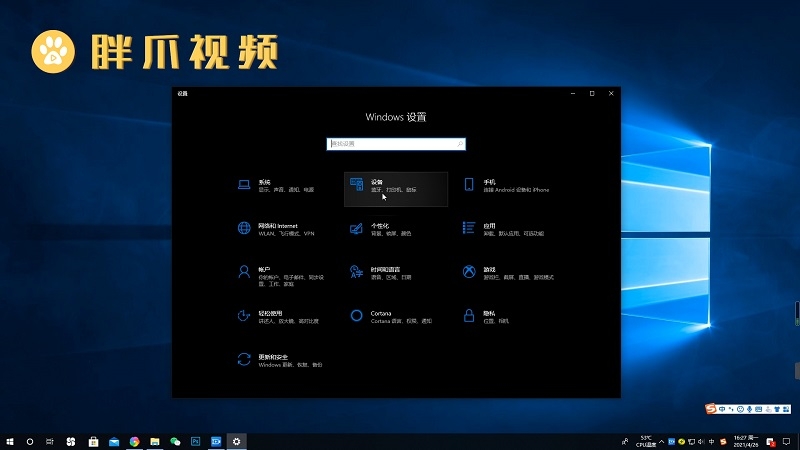The width and height of the screenshot is (800, 450).
Task: Click the Sogou S icon in the tray
Action: tap(723, 442)
